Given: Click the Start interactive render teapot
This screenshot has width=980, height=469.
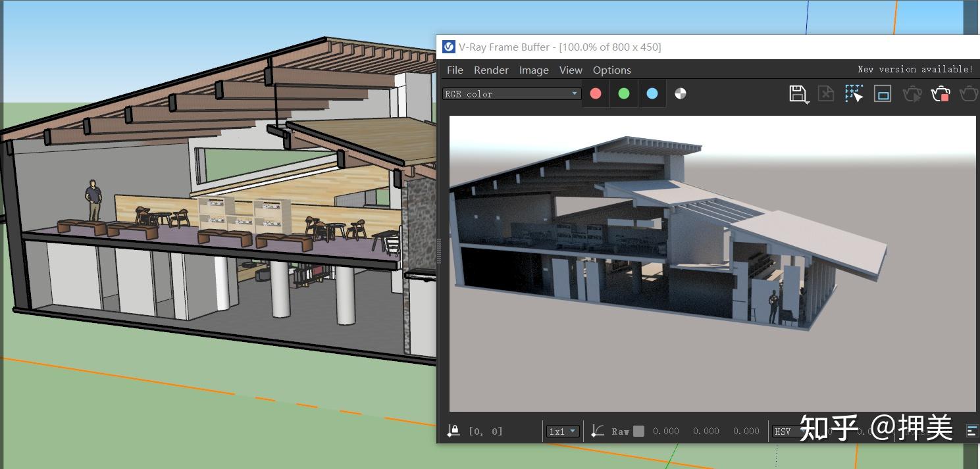Looking at the screenshot, I should [912, 94].
